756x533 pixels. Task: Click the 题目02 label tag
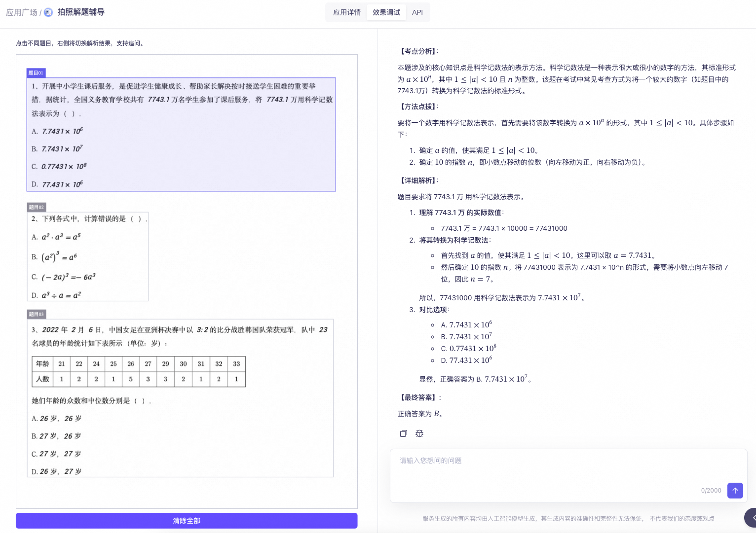click(x=36, y=207)
